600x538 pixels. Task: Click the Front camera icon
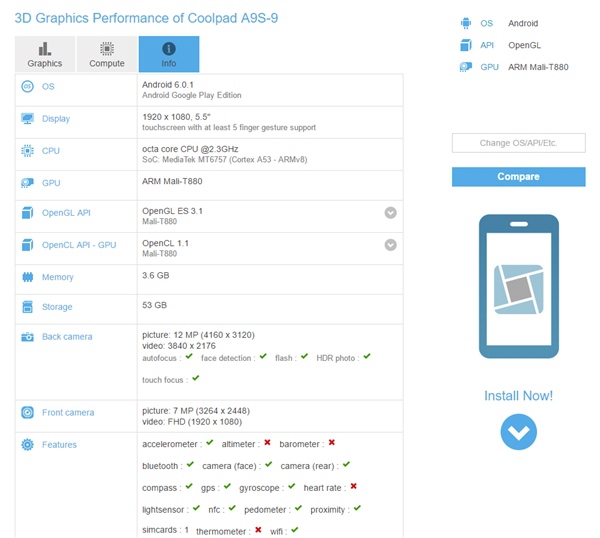[27, 412]
